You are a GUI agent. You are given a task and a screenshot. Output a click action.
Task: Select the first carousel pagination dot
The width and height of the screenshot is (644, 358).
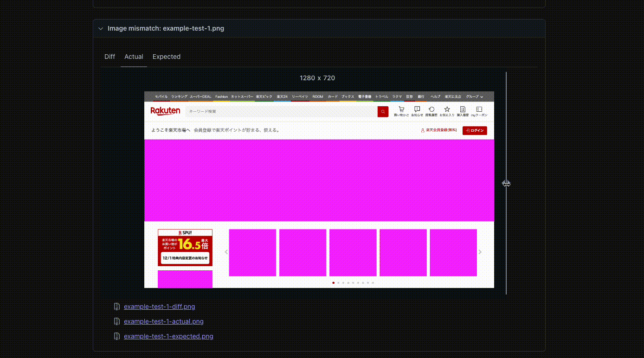click(333, 282)
